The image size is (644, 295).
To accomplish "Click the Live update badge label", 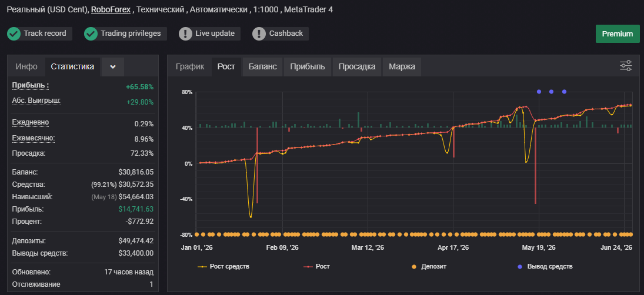I will [x=215, y=33].
